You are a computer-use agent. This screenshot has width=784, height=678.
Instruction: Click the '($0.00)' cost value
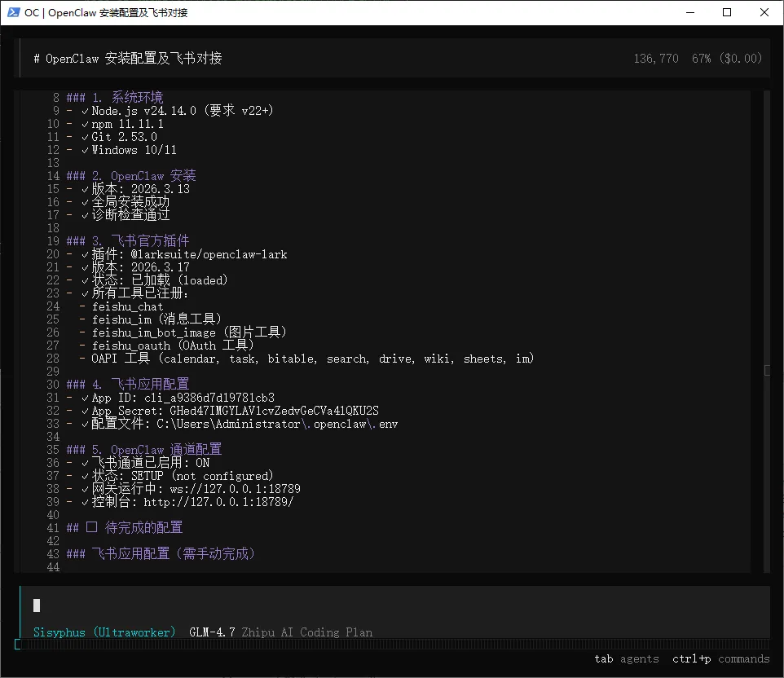[741, 59]
